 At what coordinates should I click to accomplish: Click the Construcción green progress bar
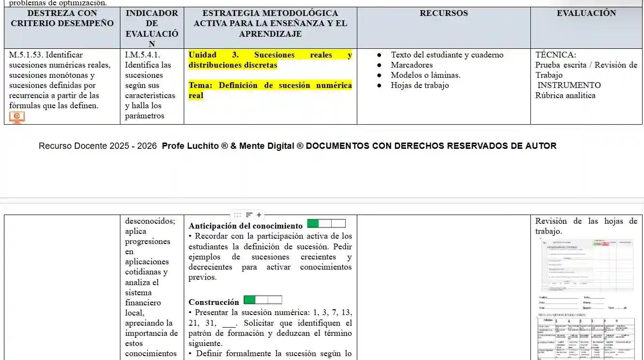(263, 300)
